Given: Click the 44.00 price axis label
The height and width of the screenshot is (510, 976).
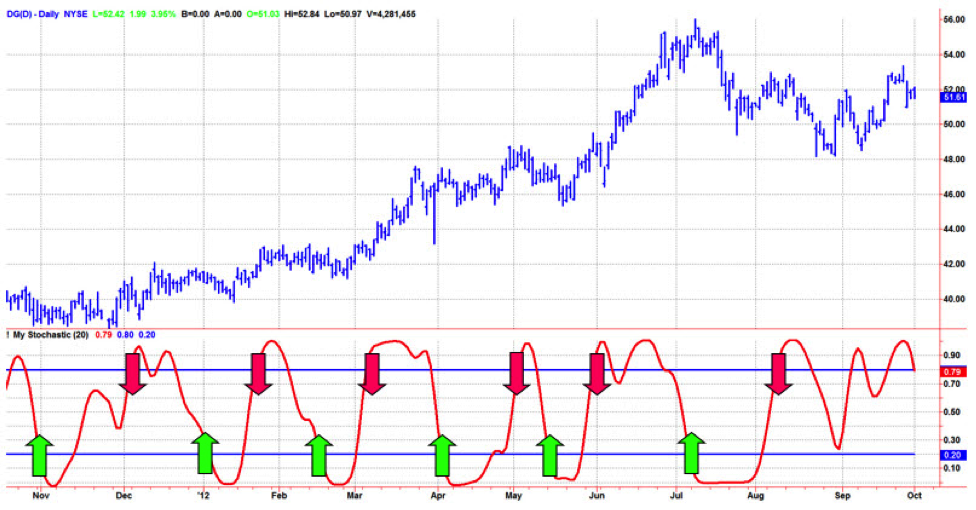Looking at the screenshot, I should point(954,229).
